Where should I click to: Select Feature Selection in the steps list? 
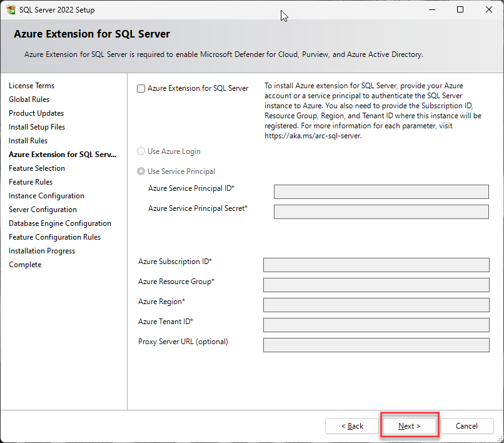click(x=37, y=168)
